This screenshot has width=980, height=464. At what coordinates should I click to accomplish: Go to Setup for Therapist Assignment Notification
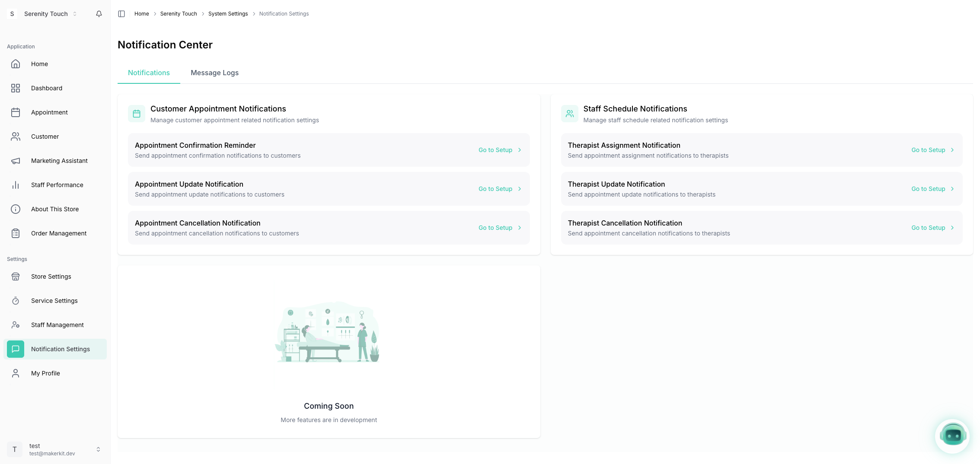[932, 150]
